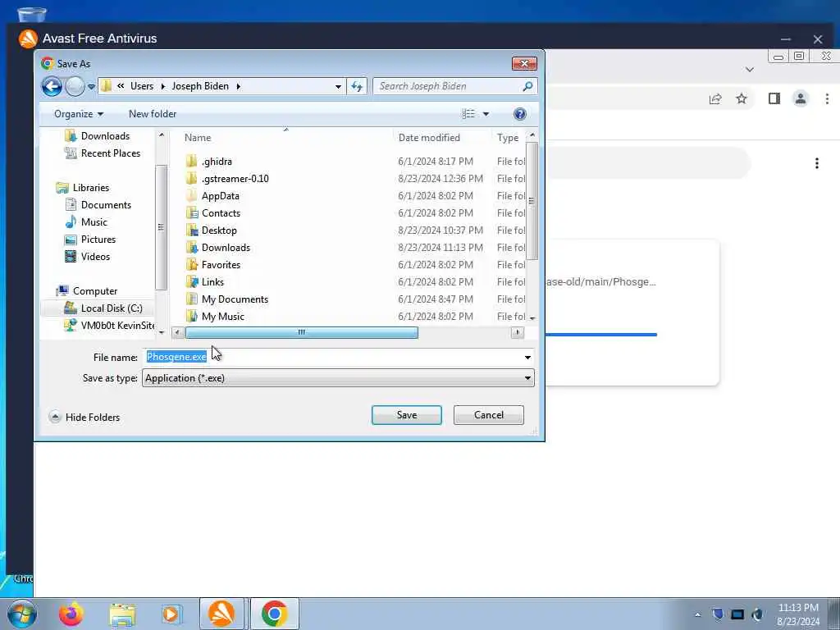Open the File name dropdown arrow

click(x=527, y=358)
